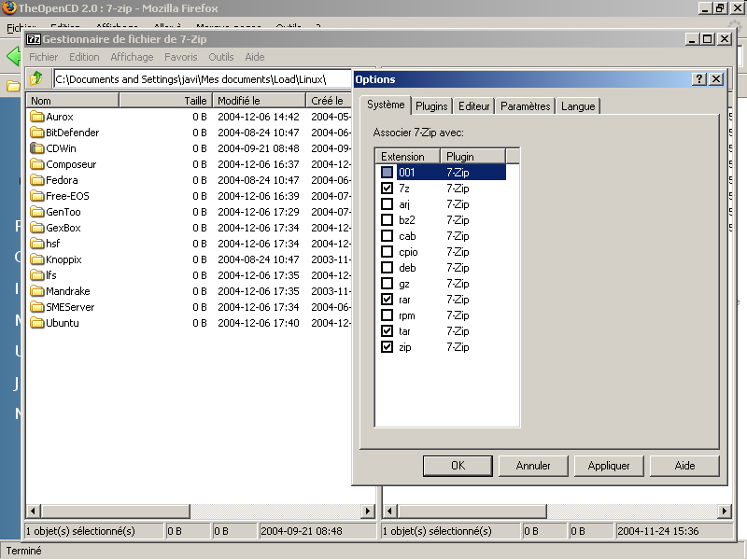Tick the rpm extension checkbox
747x560 pixels.
click(387, 315)
